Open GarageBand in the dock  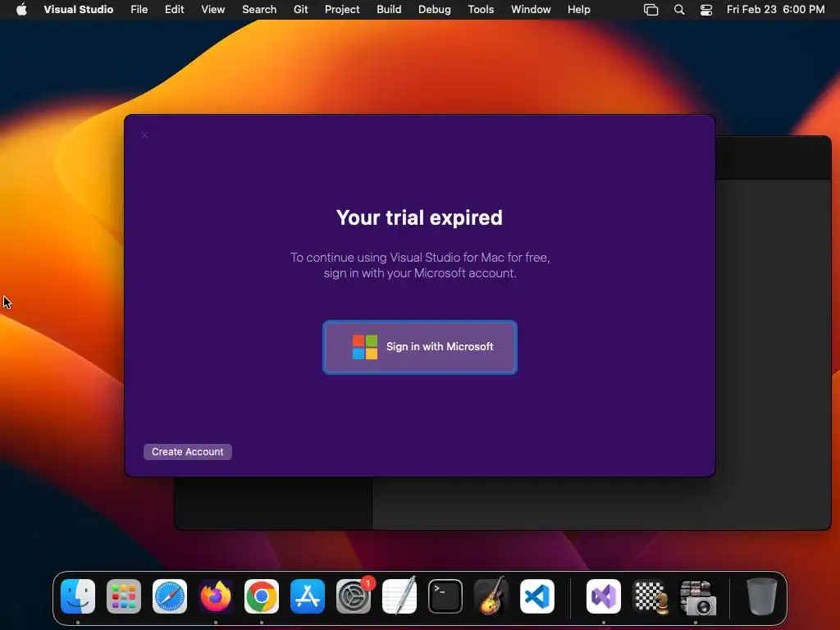[491, 596]
